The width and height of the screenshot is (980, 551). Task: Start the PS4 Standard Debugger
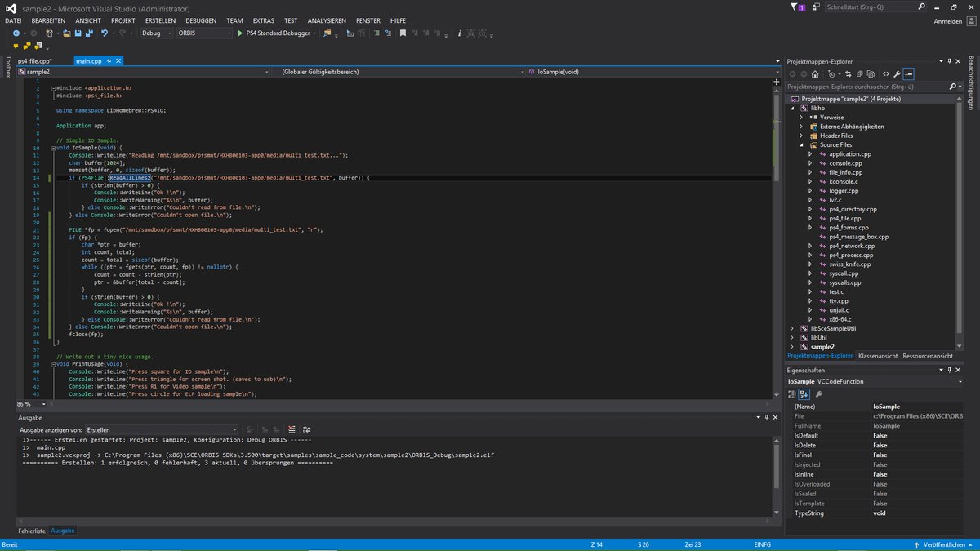coord(274,33)
